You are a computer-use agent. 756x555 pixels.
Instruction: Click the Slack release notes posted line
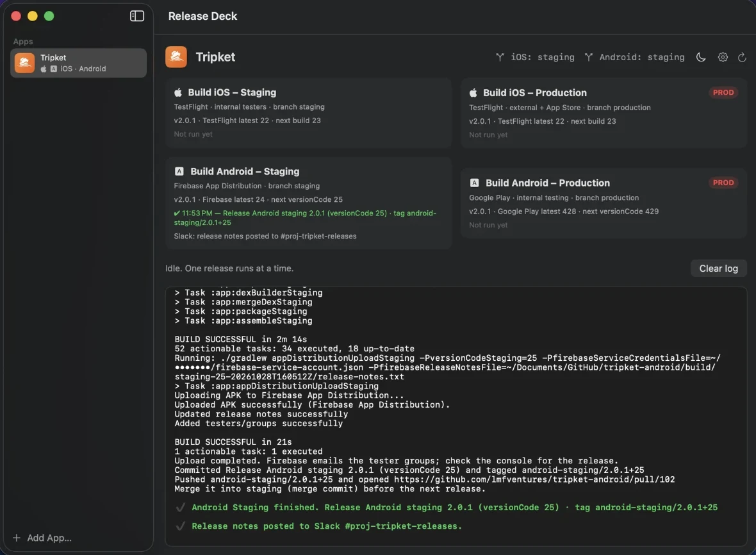(265, 236)
